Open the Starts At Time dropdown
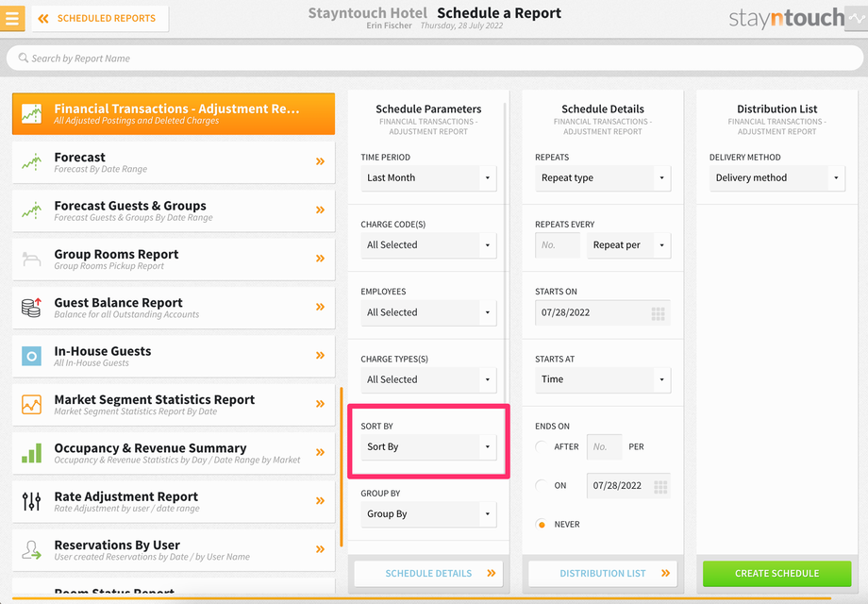The width and height of the screenshot is (868, 604). [x=603, y=379]
